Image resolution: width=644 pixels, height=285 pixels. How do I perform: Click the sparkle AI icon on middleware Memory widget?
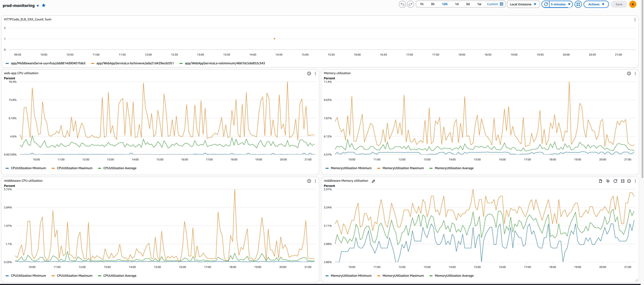coord(608,181)
